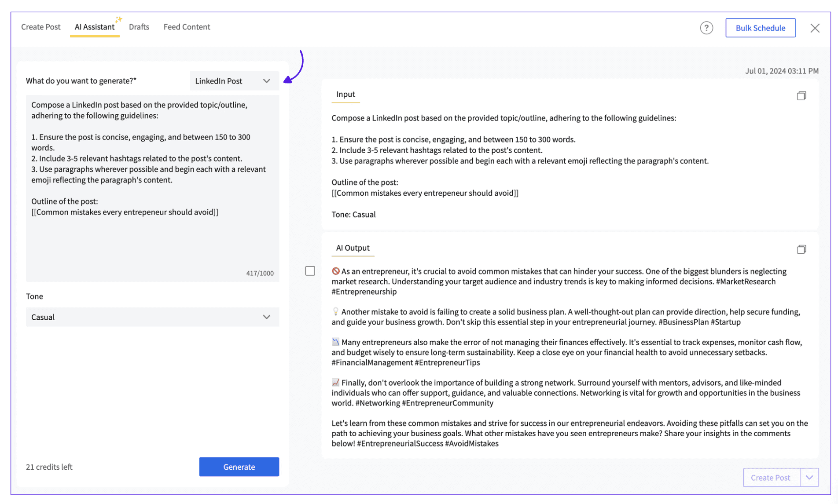This screenshot has width=838, height=504.
Task: Switch to the Create Post tab
Action: pyautogui.click(x=40, y=27)
